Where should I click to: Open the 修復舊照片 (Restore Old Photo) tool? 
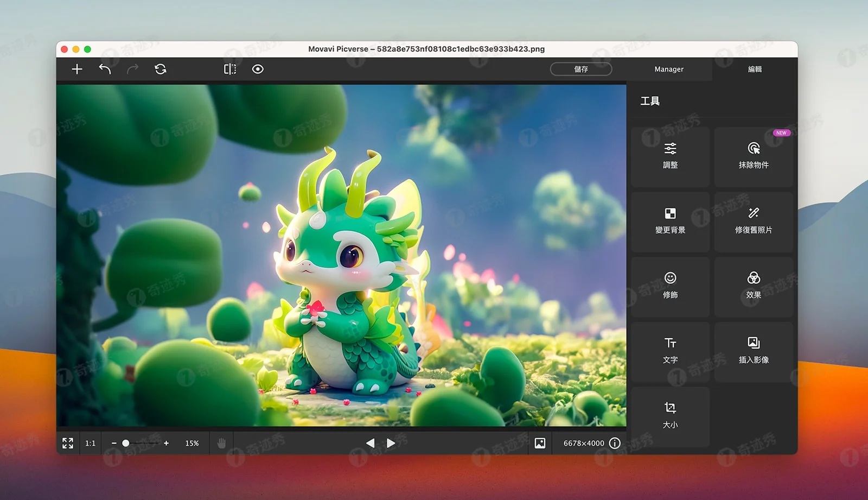pos(754,221)
